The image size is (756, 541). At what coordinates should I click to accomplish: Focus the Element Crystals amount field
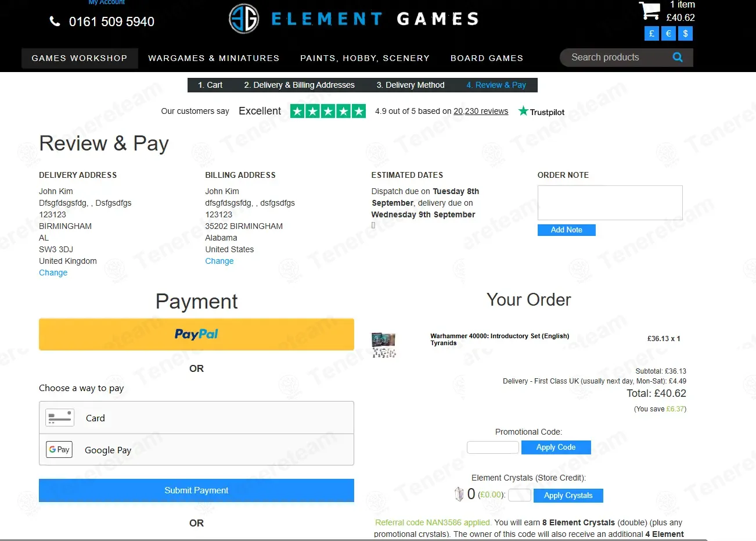click(520, 495)
